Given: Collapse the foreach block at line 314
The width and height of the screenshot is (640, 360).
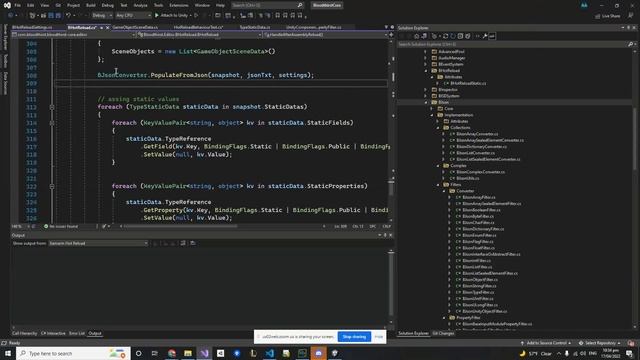Looking at the screenshot, I should (x=52, y=123).
